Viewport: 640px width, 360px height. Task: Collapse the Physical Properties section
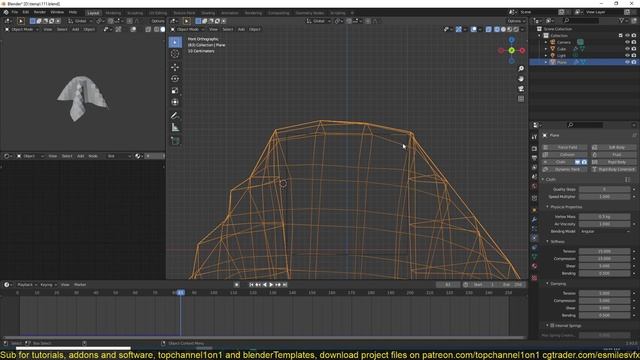coord(548,207)
